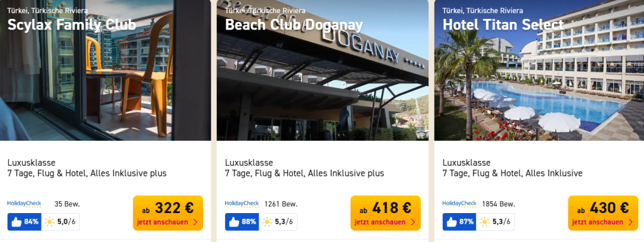
Task: Open the Scylax Family Club hotel title
Action: [x=72, y=25]
